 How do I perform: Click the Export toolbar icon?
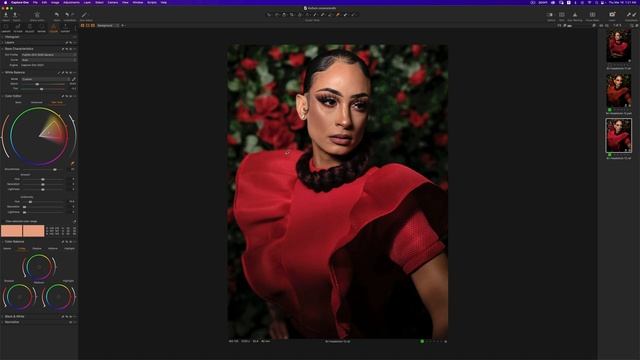click(x=16, y=15)
